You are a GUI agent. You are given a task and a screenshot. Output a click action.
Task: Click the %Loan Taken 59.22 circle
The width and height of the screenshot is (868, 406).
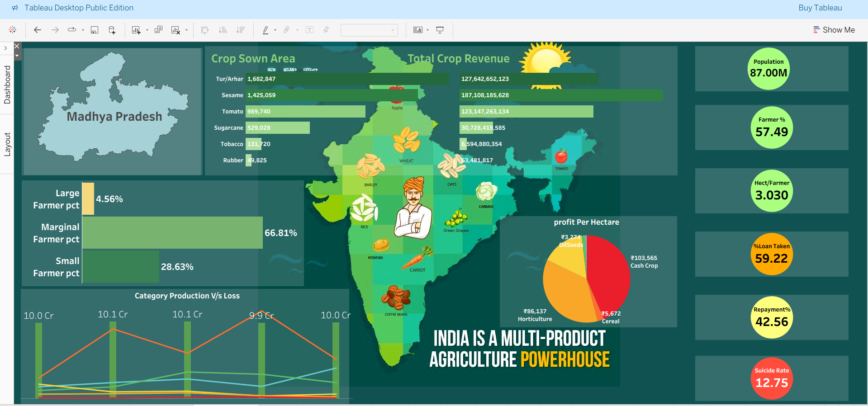(772, 254)
